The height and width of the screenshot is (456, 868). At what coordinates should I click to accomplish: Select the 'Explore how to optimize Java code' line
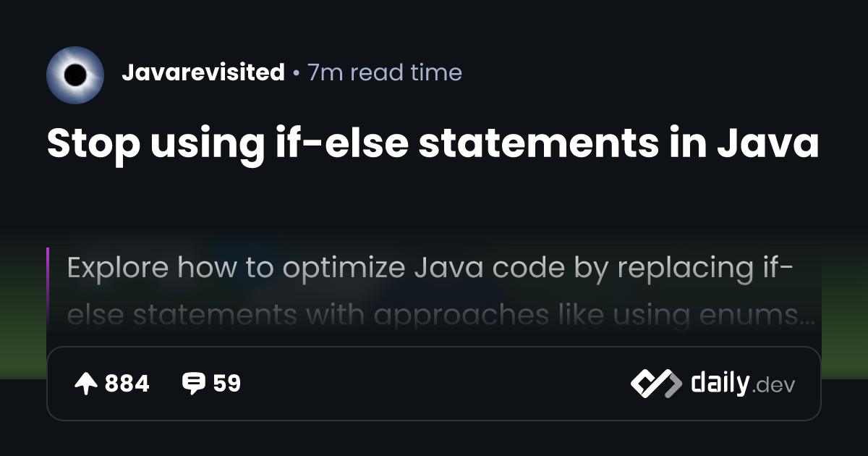[430, 268]
